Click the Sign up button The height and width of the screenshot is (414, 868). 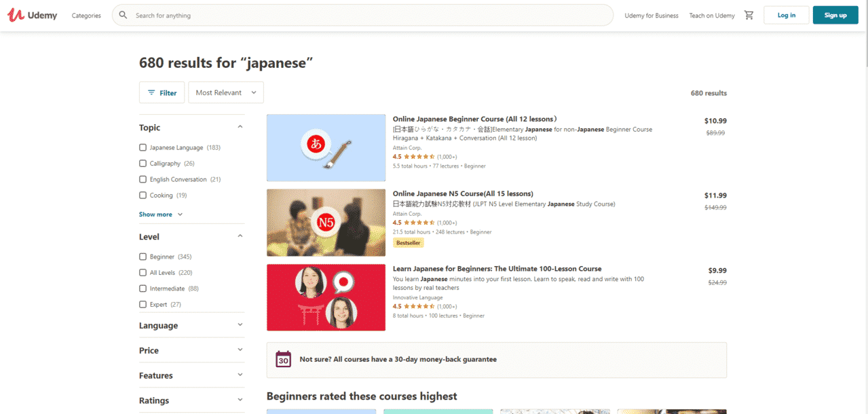click(x=835, y=15)
